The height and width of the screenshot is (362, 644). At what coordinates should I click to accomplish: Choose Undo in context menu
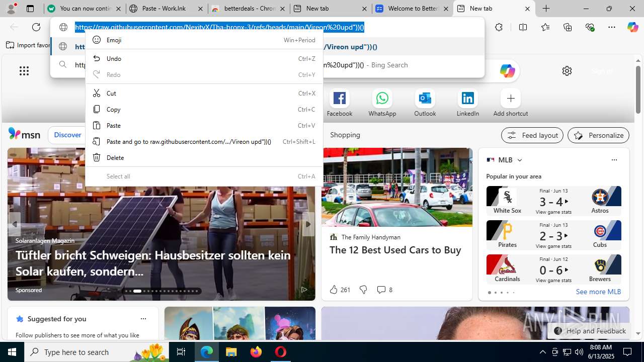[x=204, y=58]
